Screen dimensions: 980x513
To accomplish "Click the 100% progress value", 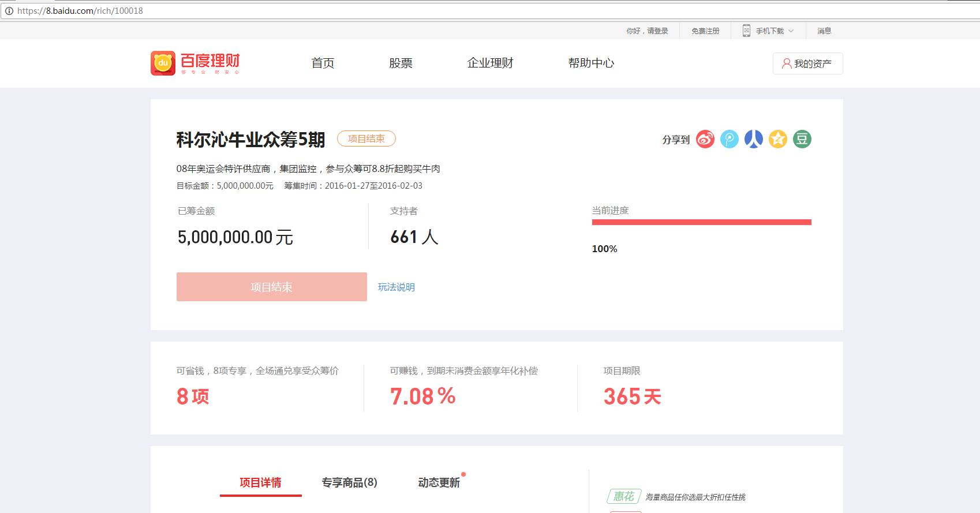I will click(605, 249).
